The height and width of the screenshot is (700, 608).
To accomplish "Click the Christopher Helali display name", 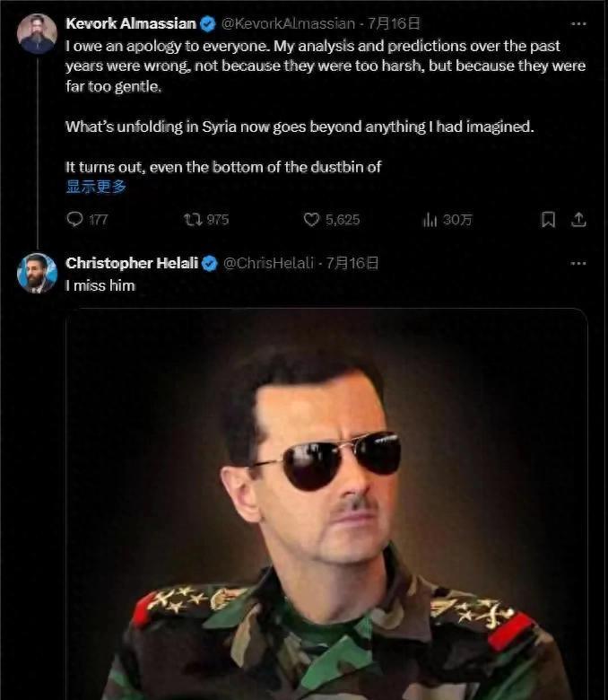I will [x=132, y=263].
